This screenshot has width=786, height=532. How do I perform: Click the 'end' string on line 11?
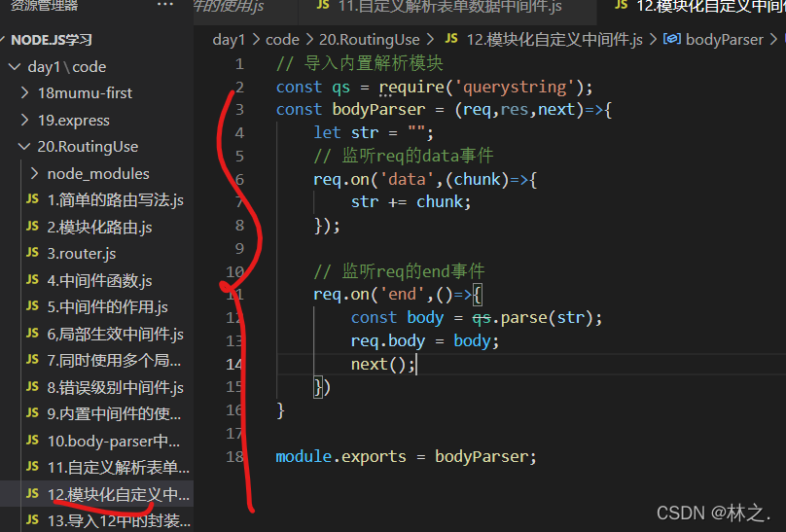[x=402, y=295]
